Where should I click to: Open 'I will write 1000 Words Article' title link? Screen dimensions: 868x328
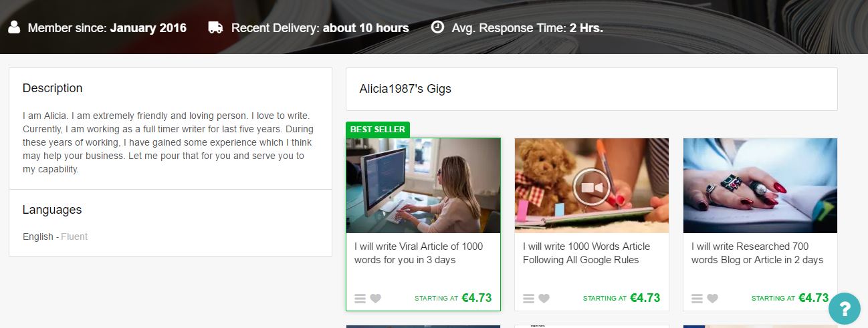coord(586,253)
